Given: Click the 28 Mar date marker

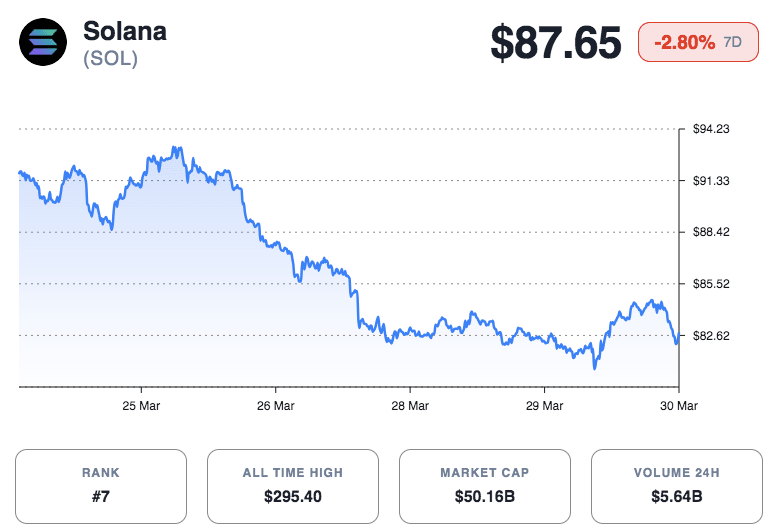Looking at the screenshot, I should pyautogui.click(x=410, y=406).
